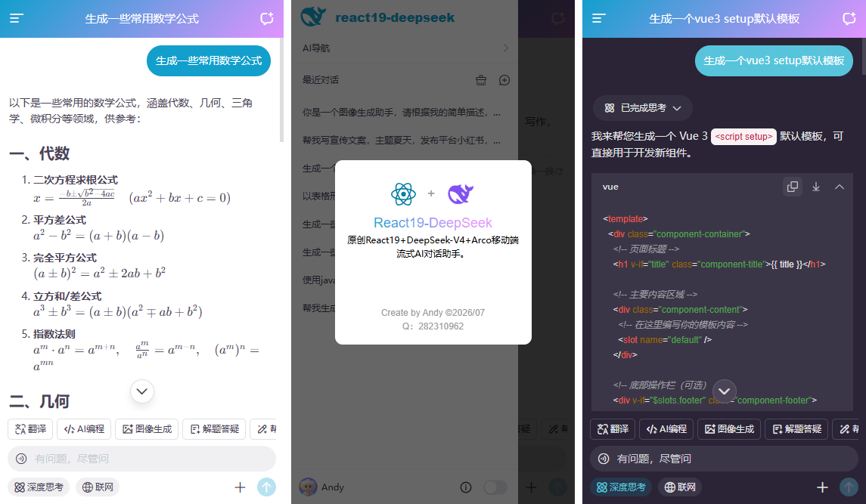Select 解题答疑 shortcut in right dark panel
This screenshot has height=504, width=866.
click(x=796, y=429)
